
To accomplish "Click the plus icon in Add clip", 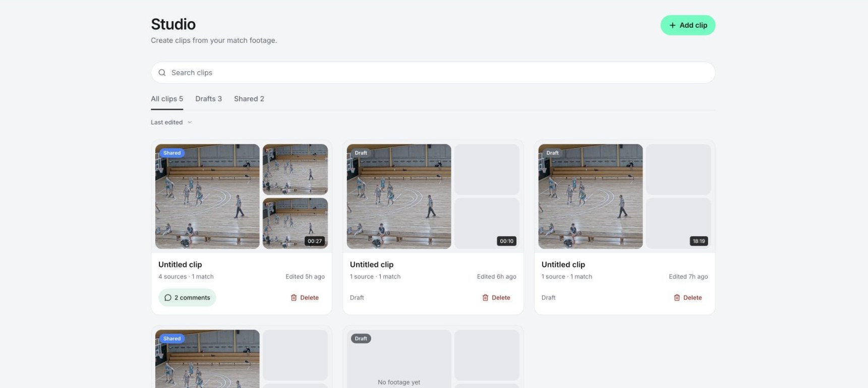I will [x=672, y=25].
